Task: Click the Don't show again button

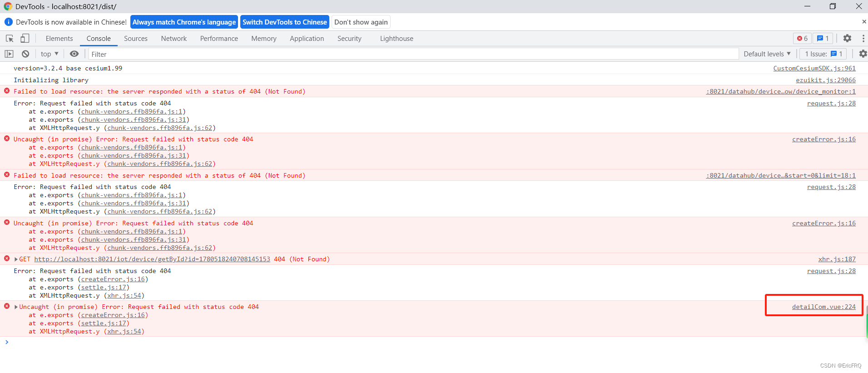Action: pyautogui.click(x=361, y=22)
